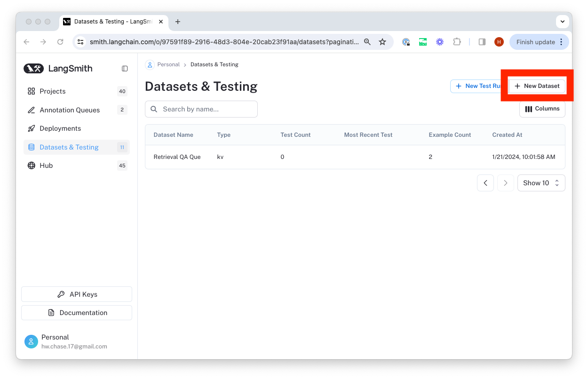This screenshot has height=379, width=588.
Task: Open Hub in the sidebar
Action: click(x=77, y=166)
